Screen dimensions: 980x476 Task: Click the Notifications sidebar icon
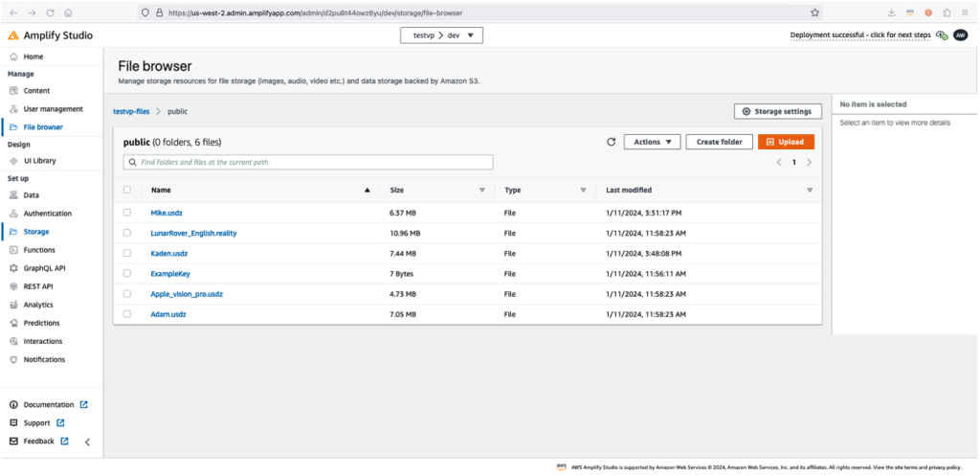tap(13, 360)
